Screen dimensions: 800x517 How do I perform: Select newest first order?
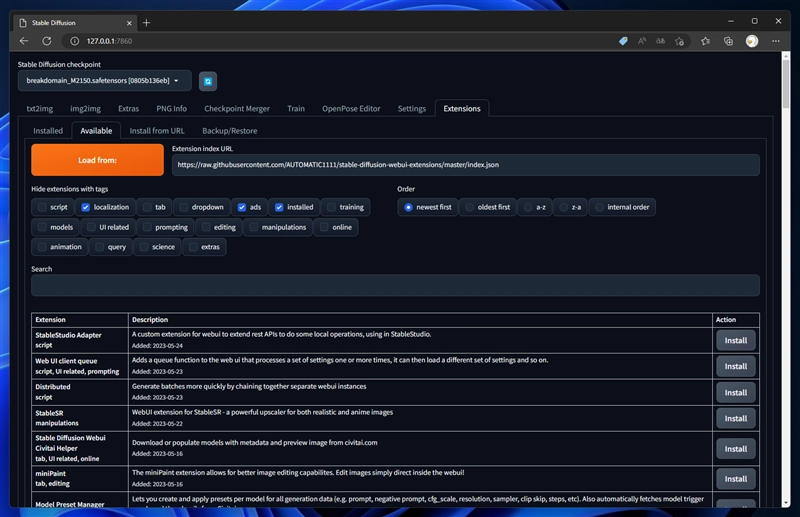tap(408, 207)
